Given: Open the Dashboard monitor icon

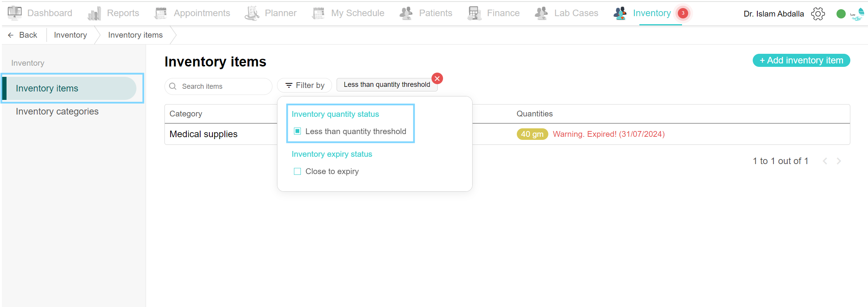Looking at the screenshot, I should pyautogui.click(x=15, y=13).
